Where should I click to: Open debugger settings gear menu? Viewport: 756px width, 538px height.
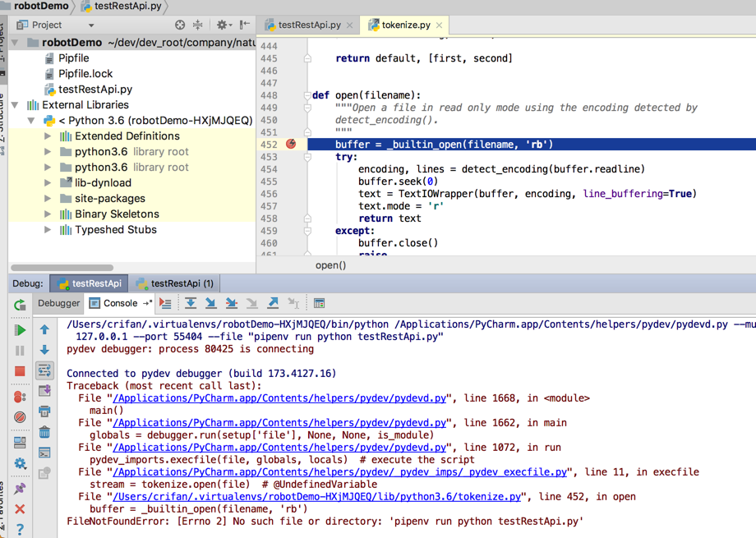(18, 462)
